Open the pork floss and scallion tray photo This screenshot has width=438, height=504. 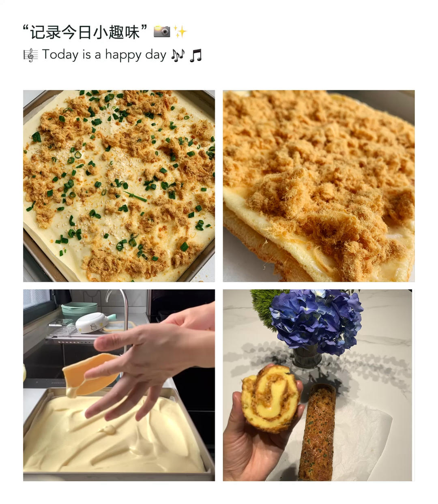click(x=119, y=186)
